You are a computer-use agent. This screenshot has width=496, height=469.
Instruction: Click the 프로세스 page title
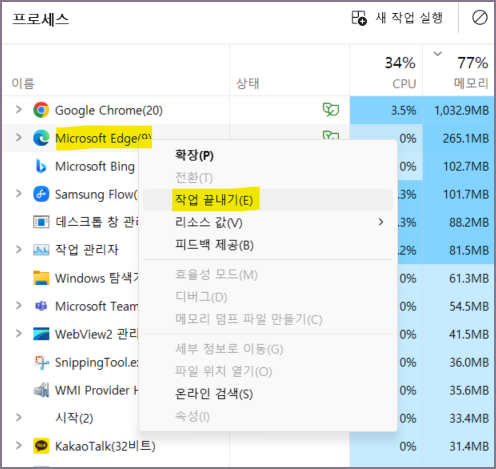point(41,19)
